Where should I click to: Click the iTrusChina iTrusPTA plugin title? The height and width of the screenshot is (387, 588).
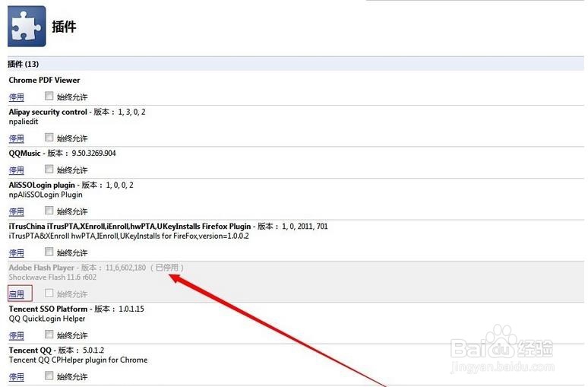pyautogui.click(x=130, y=227)
